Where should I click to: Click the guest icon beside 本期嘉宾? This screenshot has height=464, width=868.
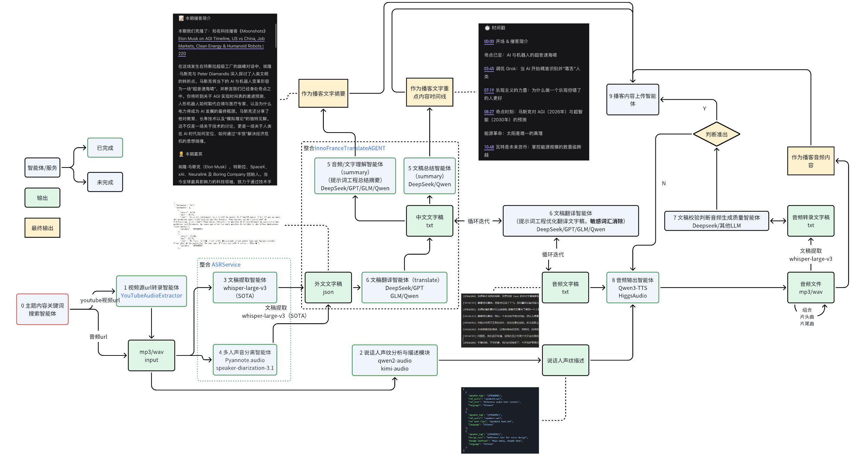pyautogui.click(x=181, y=154)
